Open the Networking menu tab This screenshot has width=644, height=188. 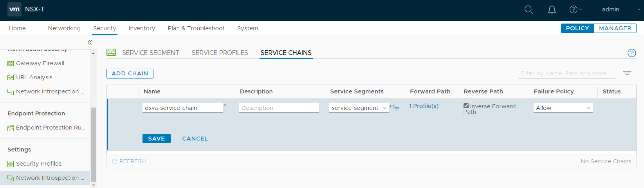64,28
